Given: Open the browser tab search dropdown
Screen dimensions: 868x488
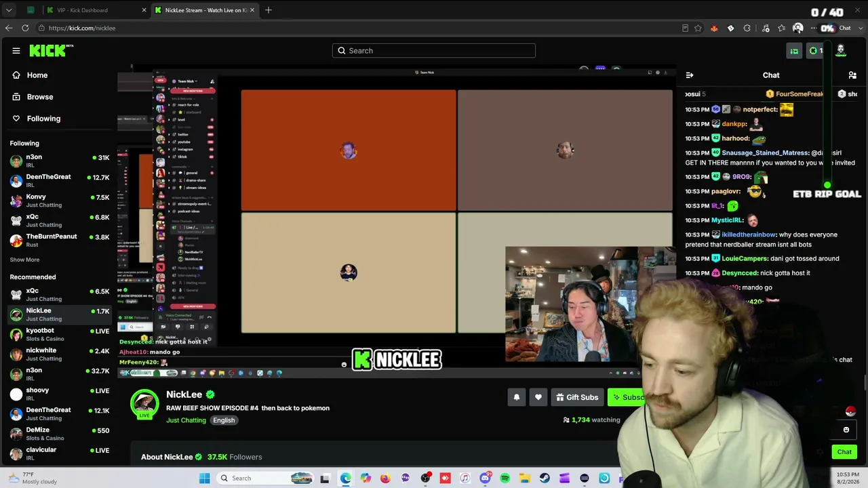Looking at the screenshot, I should (x=9, y=10).
